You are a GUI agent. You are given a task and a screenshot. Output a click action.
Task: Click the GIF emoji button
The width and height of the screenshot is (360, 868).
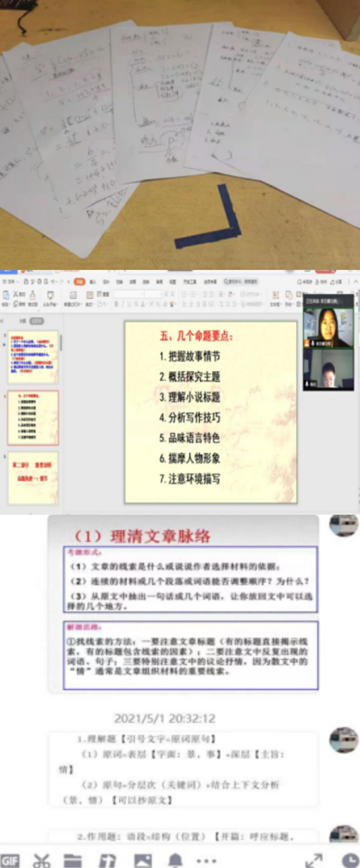pos(10,860)
